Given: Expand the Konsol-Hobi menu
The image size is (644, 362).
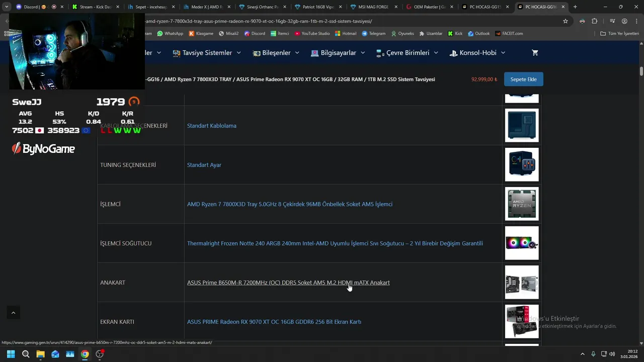Looking at the screenshot, I should point(477,53).
